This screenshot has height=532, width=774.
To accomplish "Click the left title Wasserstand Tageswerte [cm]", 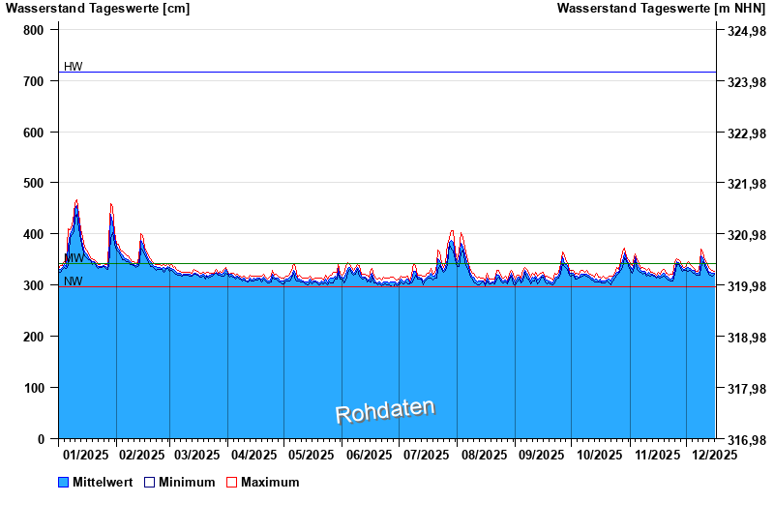I will point(98,9).
